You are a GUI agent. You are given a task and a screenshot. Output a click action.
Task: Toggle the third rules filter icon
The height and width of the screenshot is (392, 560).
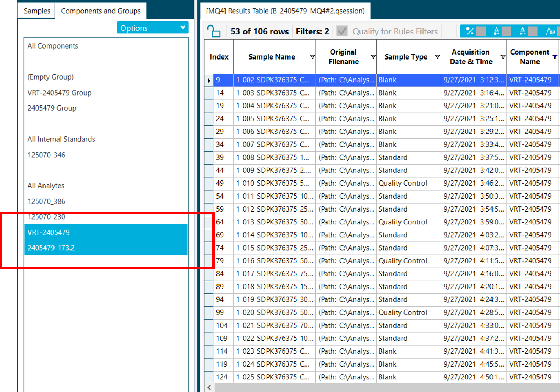tap(522, 31)
